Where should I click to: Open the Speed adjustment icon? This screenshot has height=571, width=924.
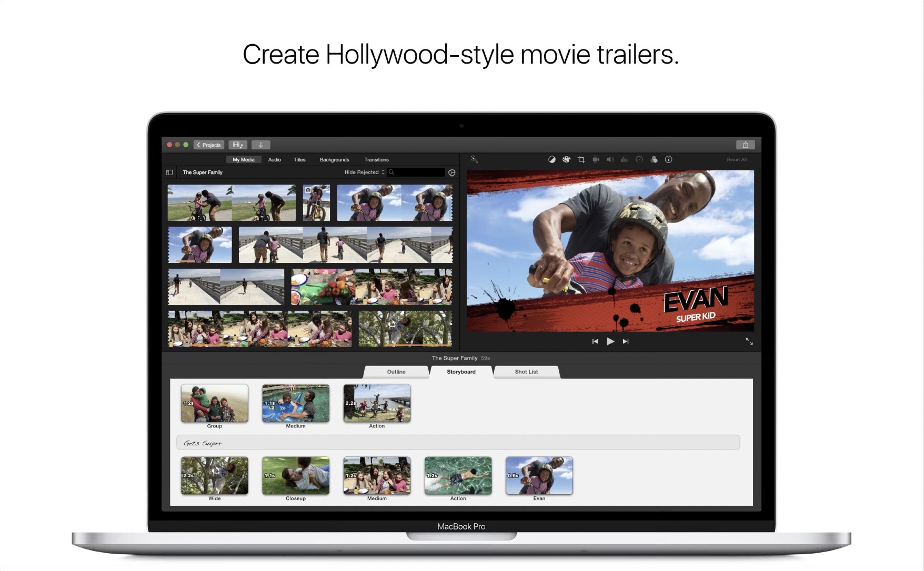click(x=639, y=159)
